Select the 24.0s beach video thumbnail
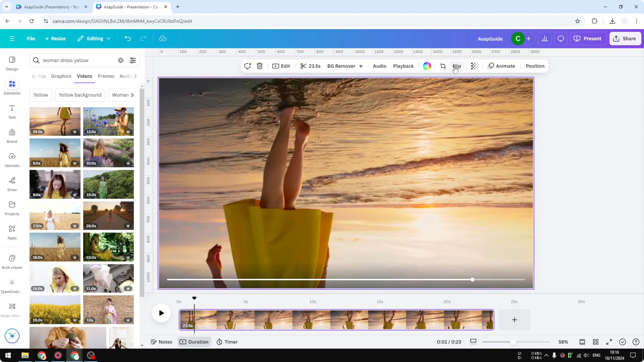644x362 pixels. click(x=55, y=121)
